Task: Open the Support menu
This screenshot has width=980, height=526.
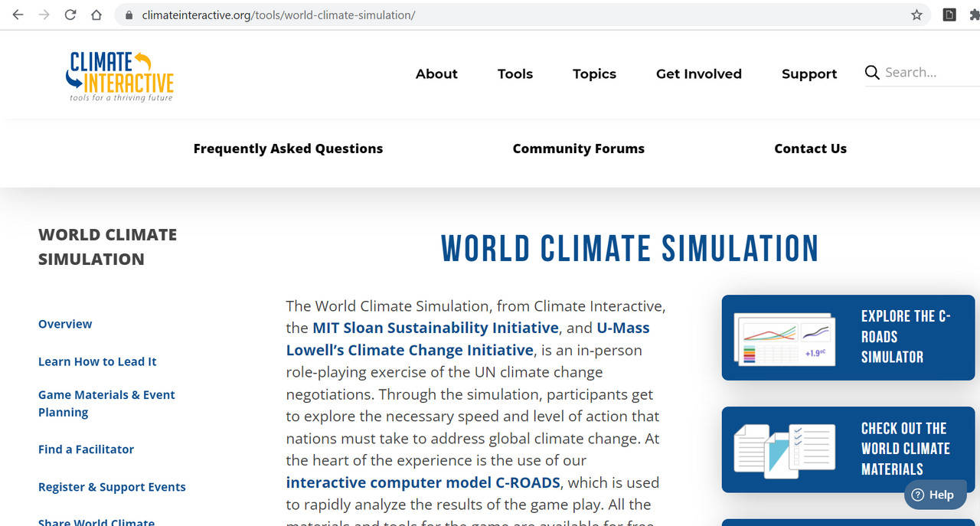Action: coord(809,74)
